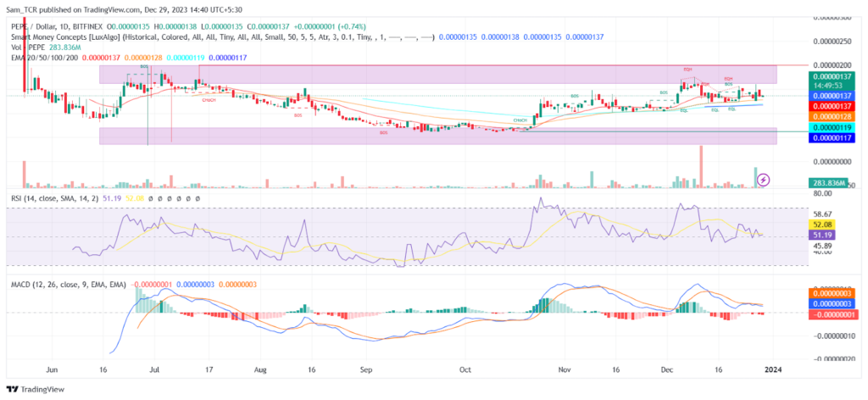Click the 283.836M volume axis tag
This screenshot has width=868, height=400.
click(827, 182)
